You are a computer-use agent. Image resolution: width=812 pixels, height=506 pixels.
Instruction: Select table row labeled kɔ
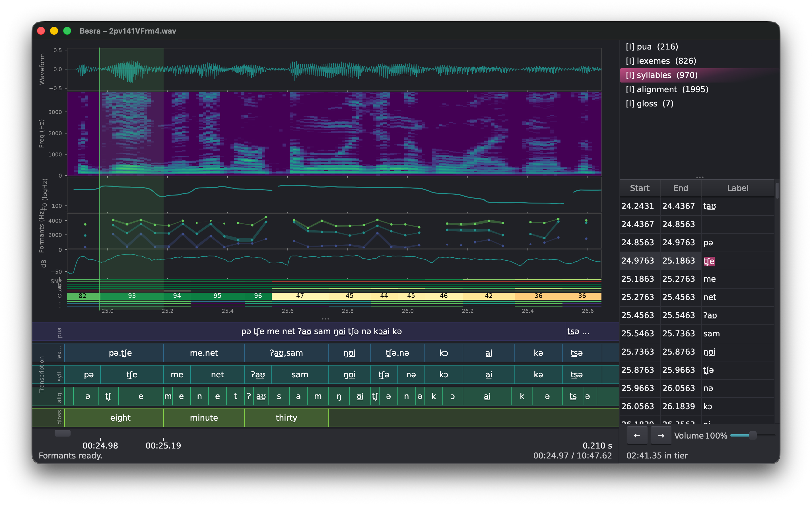tap(696, 407)
